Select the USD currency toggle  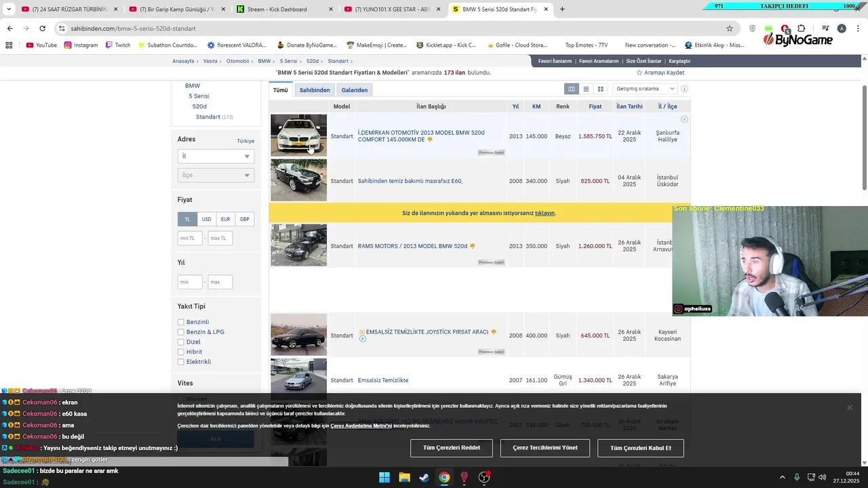[206, 219]
